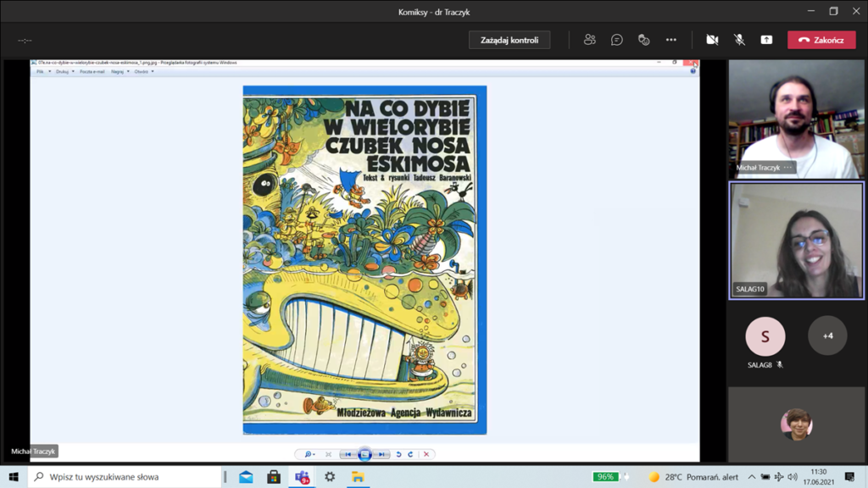Screen dimensions: 868x488
Task: Open the Plik menu in photo viewer
Action: pos(42,71)
